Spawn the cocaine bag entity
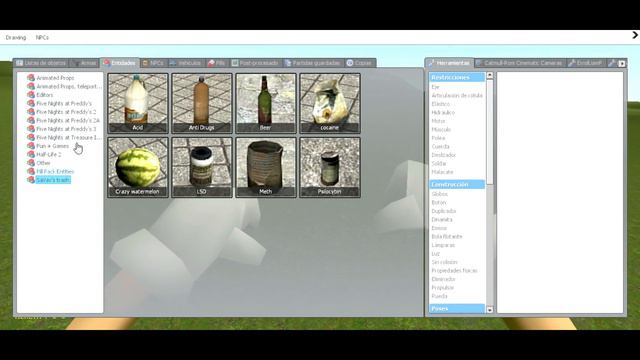640x360 pixels. pyautogui.click(x=330, y=103)
